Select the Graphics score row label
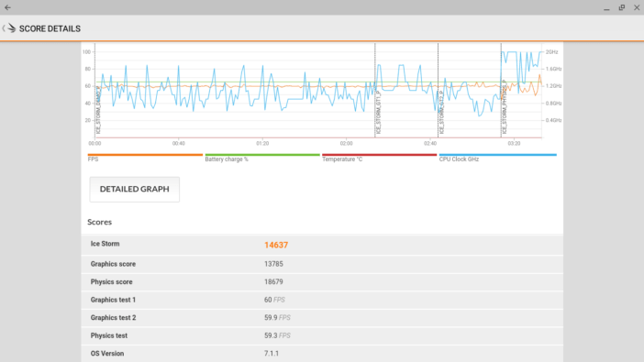Screen dimensions: 644x362 (x=113, y=264)
